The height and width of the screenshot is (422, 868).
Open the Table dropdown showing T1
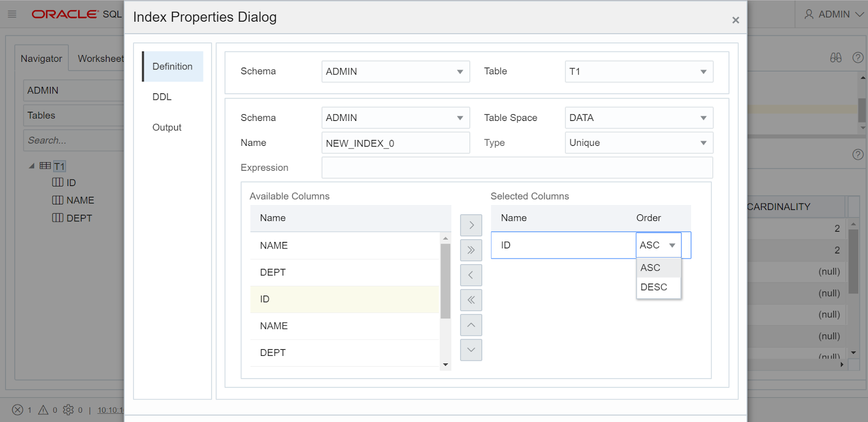pyautogui.click(x=639, y=72)
